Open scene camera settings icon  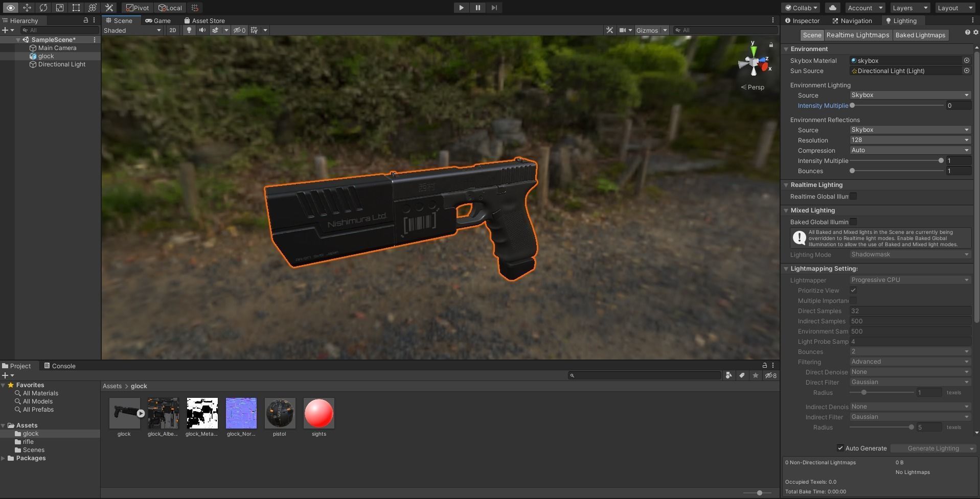(623, 30)
